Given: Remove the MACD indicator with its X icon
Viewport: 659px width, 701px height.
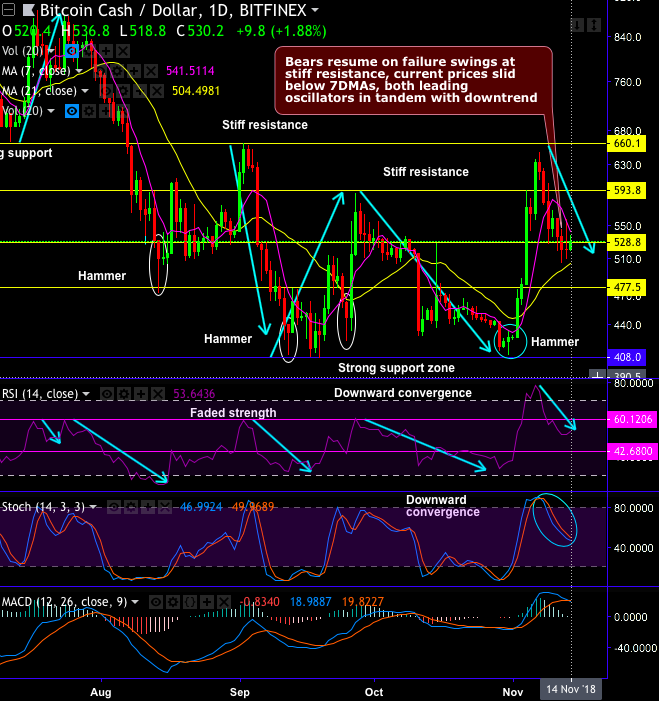Looking at the screenshot, I should 224,602.
